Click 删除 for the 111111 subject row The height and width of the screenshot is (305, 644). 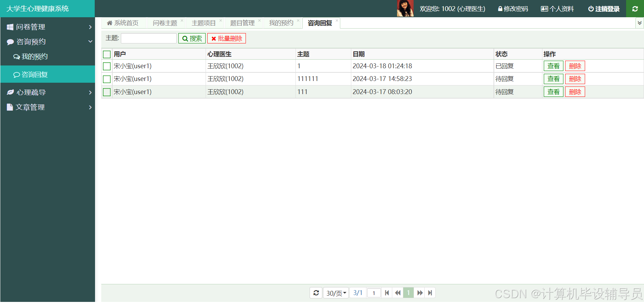575,79
